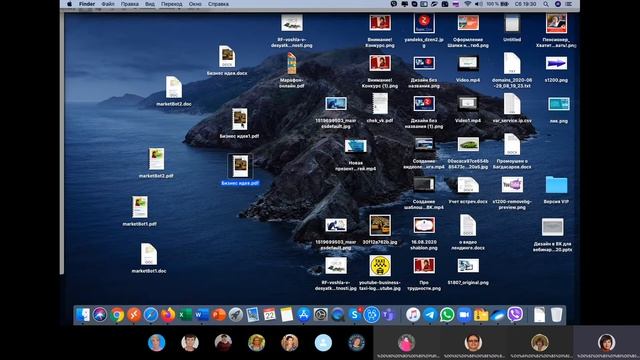
Task: Select the Новая презент mp4 video file
Action: tap(356, 154)
